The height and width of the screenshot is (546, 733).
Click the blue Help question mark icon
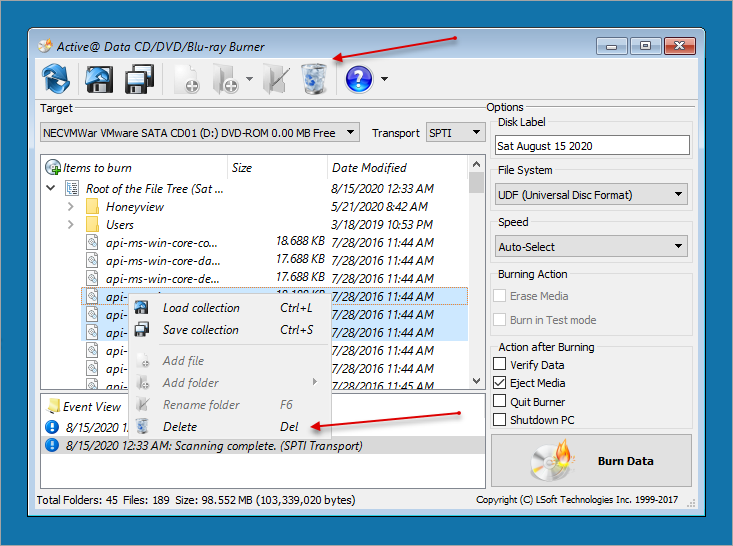(x=359, y=79)
